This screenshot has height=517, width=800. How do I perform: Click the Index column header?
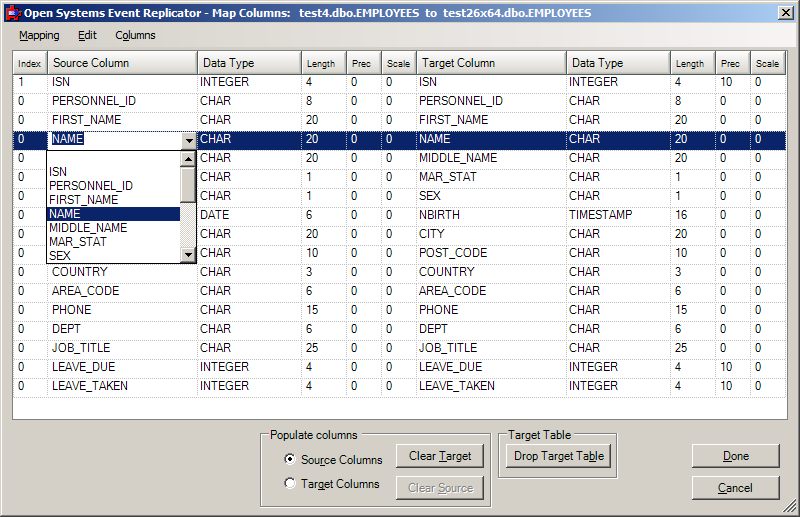point(30,63)
